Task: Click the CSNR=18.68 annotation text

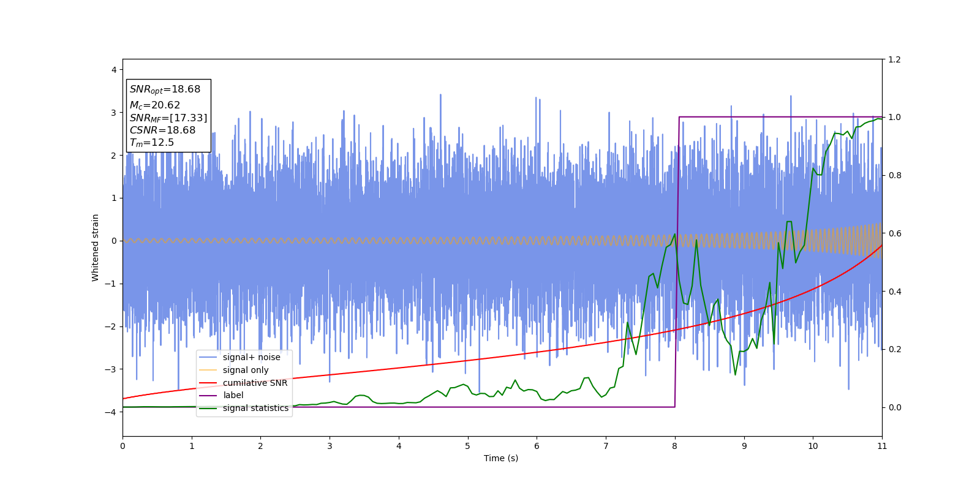Action: tap(162, 130)
